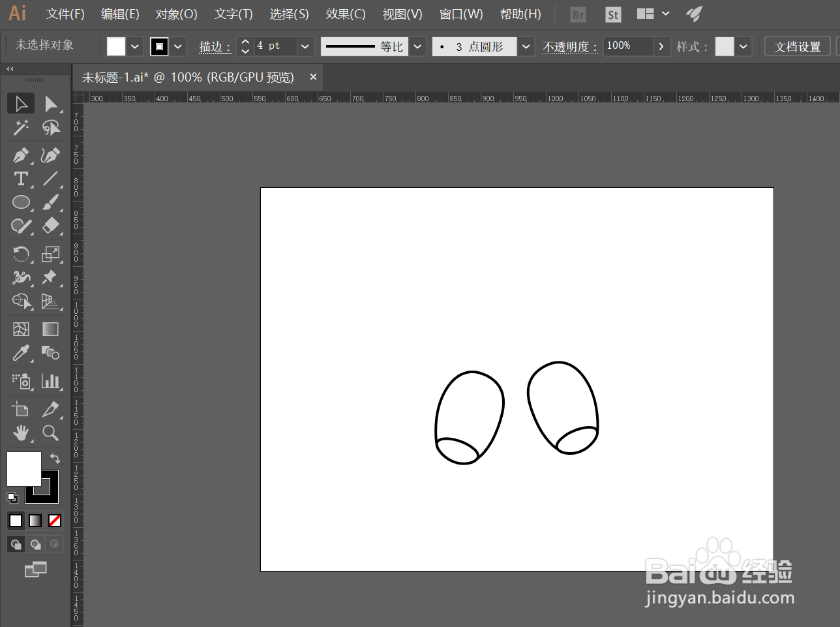The height and width of the screenshot is (627, 840).
Task: Select the Zoom tool
Action: pos(50,433)
